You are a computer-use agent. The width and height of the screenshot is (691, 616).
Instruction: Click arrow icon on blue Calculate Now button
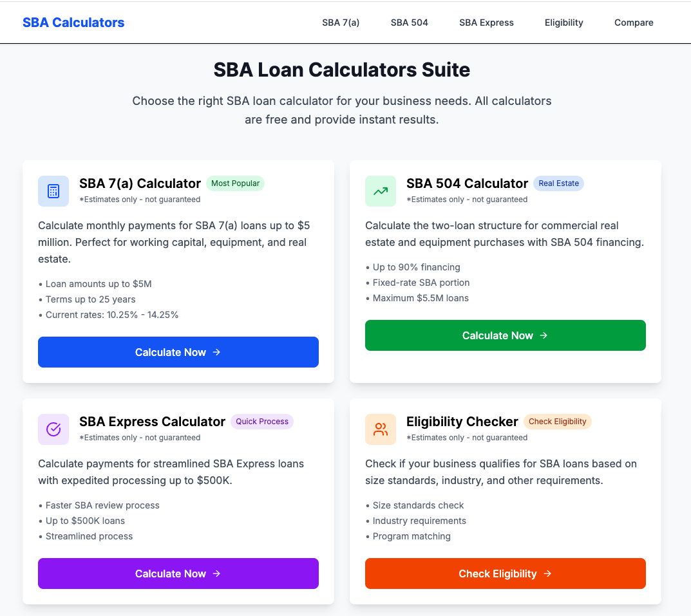coord(216,352)
